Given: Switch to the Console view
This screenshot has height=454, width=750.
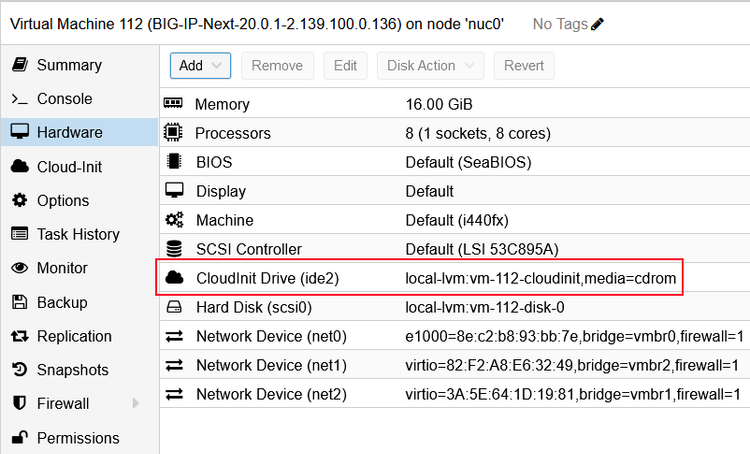Looking at the screenshot, I should coord(64,99).
